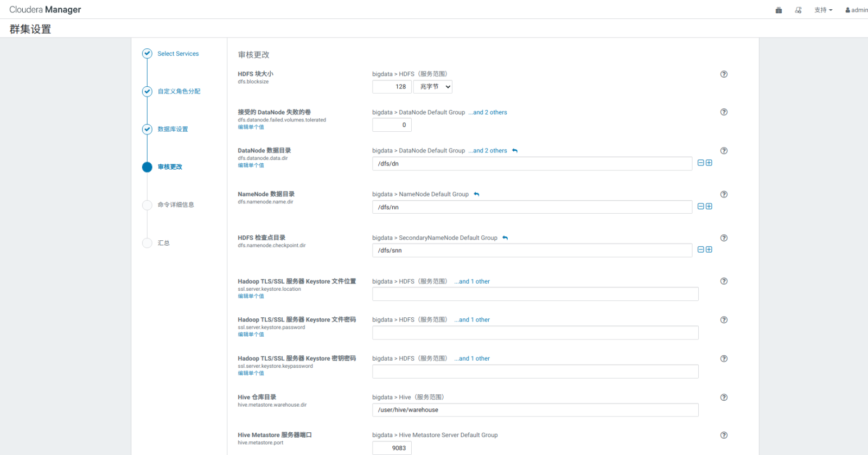Image resolution: width=868 pixels, height=455 pixels.
Task: Open the parcels gift box icon
Action: coord(778,10)
